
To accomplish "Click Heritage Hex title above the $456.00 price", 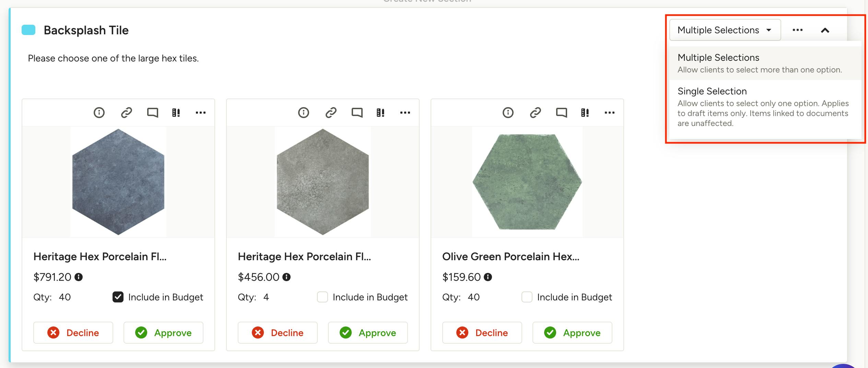I will (304, 256).
